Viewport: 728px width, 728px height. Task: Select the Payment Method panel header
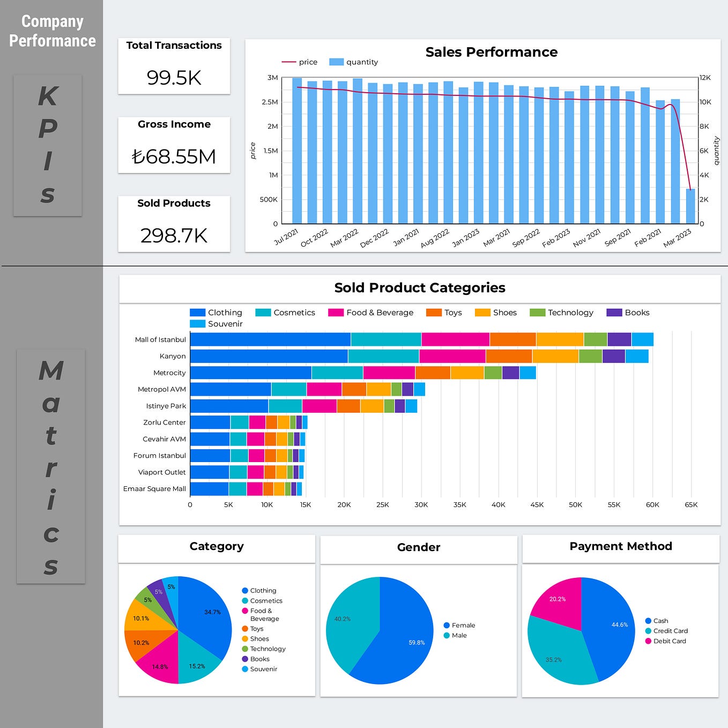click(x=620, y=546)
